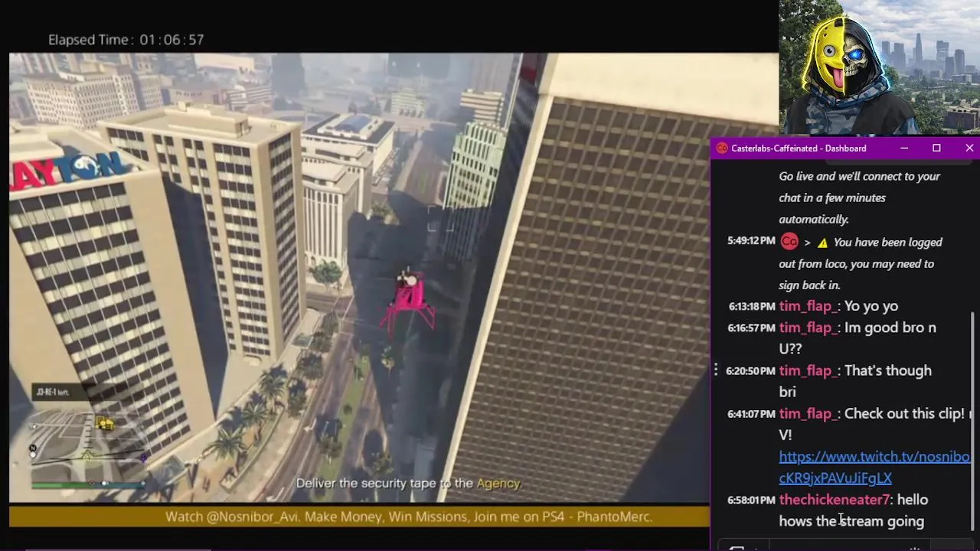980x551 pixels.
Task: Click the yellow warning triangle icon
Action: coord(822,243)
